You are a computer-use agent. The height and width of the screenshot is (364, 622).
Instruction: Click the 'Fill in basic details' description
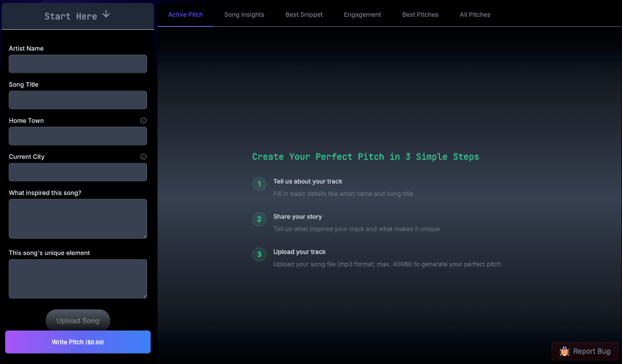[343, 194]
